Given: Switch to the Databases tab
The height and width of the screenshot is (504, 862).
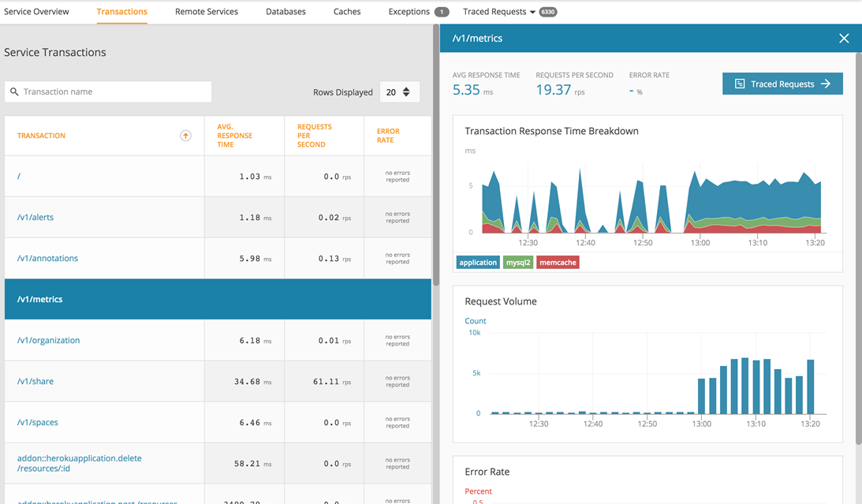Looking at the screenshot, I should (285, 12).
